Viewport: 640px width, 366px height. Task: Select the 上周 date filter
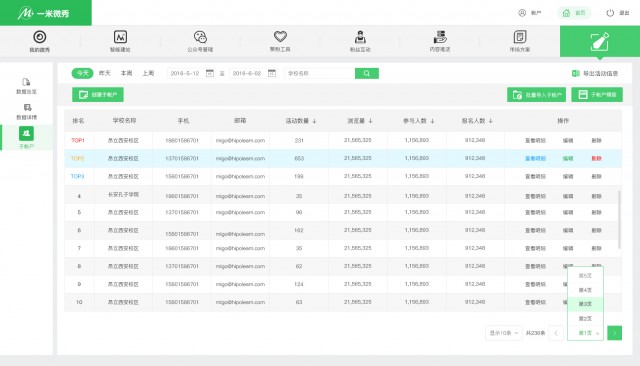(x=148, y=73)
